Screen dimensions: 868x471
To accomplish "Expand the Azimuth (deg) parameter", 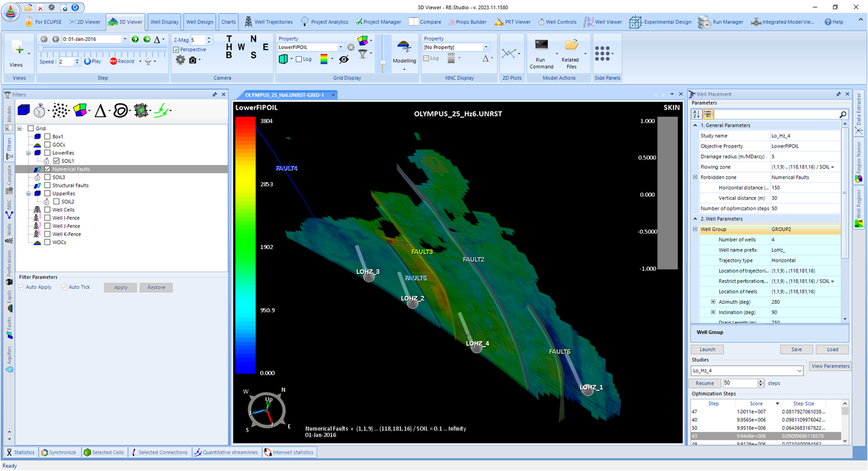I will pos(713,302).
